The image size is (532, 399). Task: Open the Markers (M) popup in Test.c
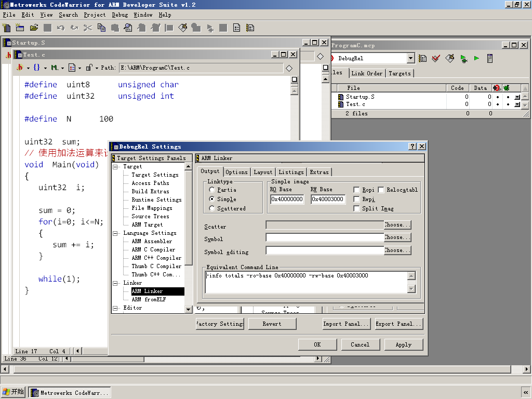click(x=57, y=68)
